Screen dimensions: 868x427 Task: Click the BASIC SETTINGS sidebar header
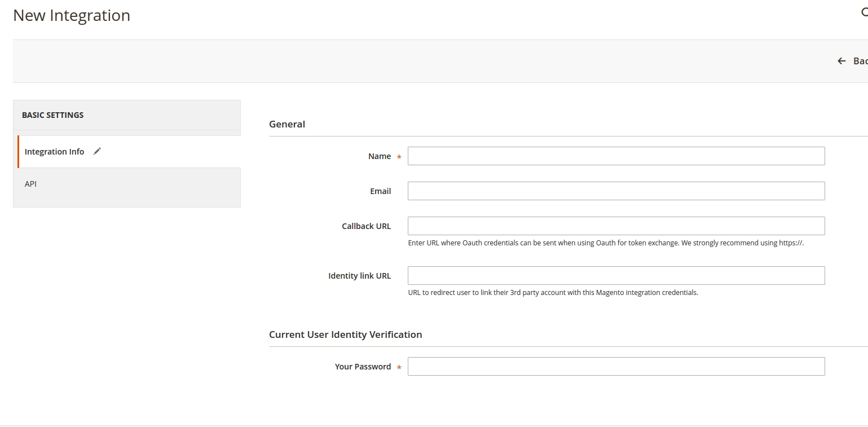(52, 115)
